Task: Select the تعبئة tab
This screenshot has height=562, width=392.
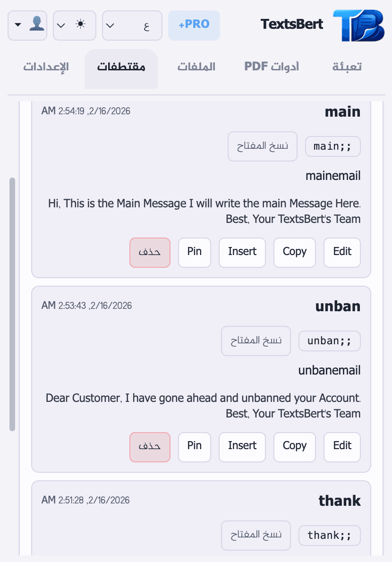Action: [346, 67]
